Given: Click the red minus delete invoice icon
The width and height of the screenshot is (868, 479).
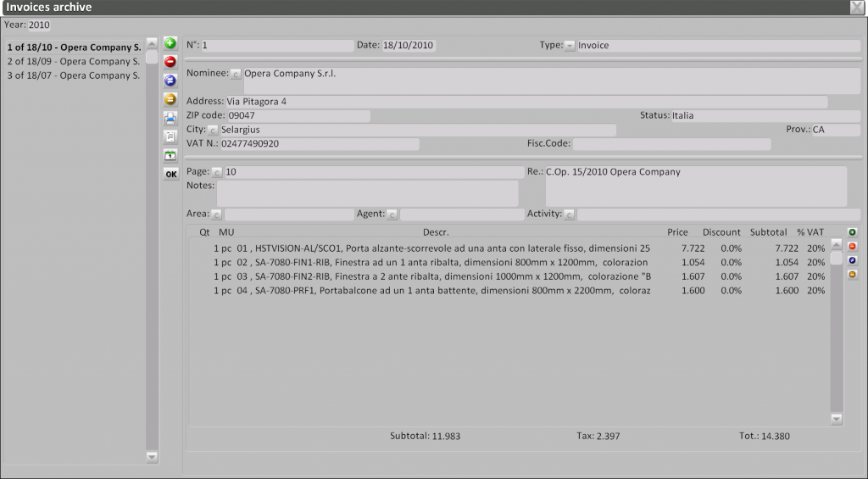Looking at the screenshot, I should 170,62.
